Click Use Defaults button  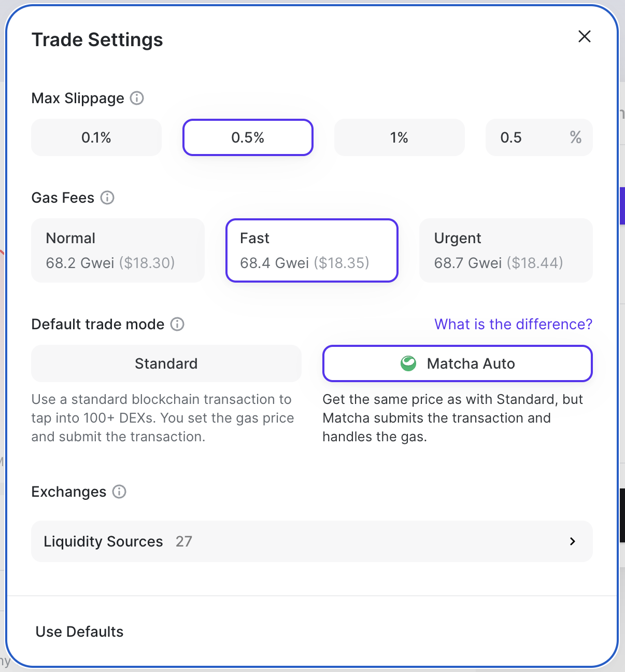coord(80,632)
